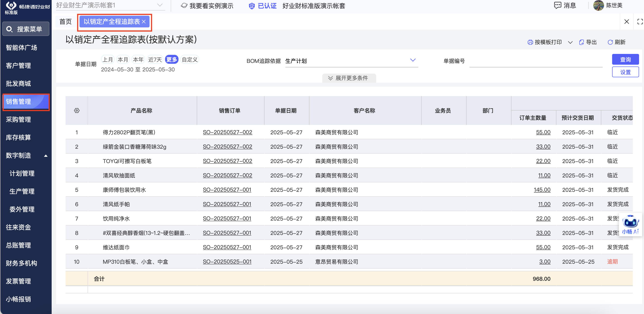Open 采购管理 in the sidebar
644x314 pixels.
pos(18,119)
